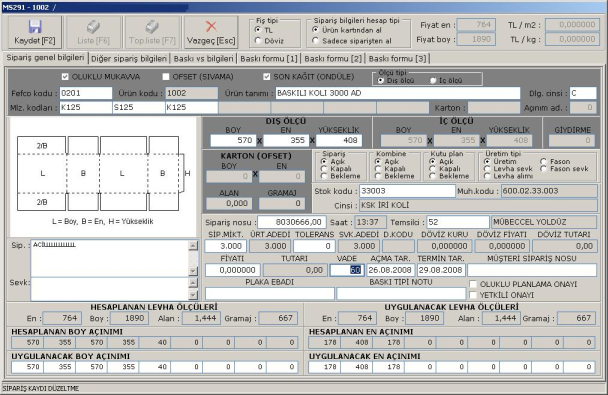Image resolution: width=608 pixels, height=395 pixels.
Task: Click the Fefco kodu field 0201
Action: tap(86, 93)
